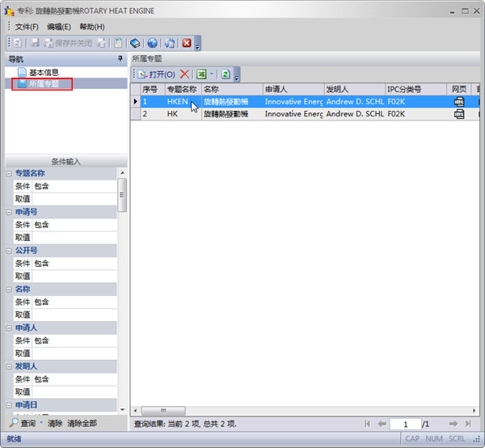The image size is (485, 448).
Task: Click the grayed multi-page icon after 保存并关闭
Action: point(101,43)
